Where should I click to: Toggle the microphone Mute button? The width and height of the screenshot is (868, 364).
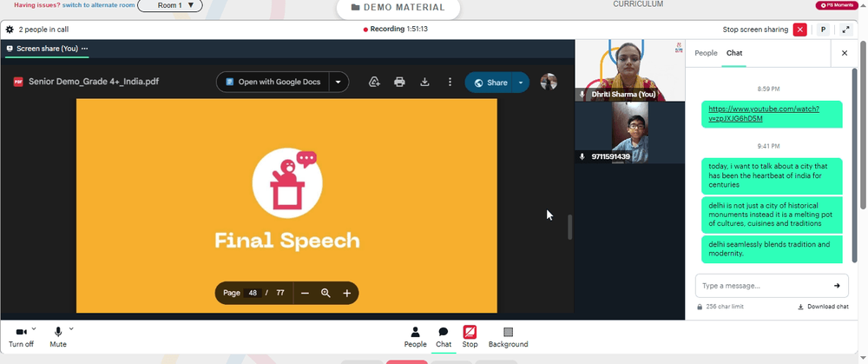pyautogui.click(x=57, y=337)
